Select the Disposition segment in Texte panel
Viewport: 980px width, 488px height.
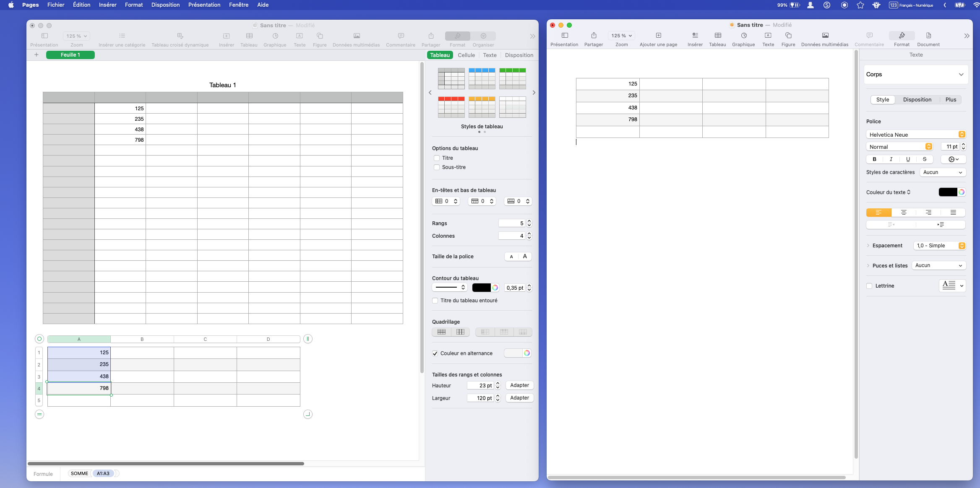tap(917, 100)
